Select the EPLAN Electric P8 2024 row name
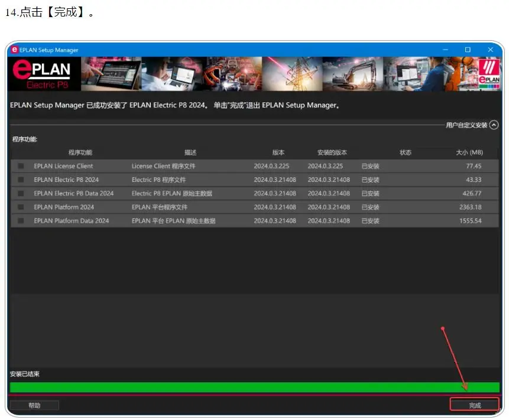The image size is (509, 420). coord(66,180)
